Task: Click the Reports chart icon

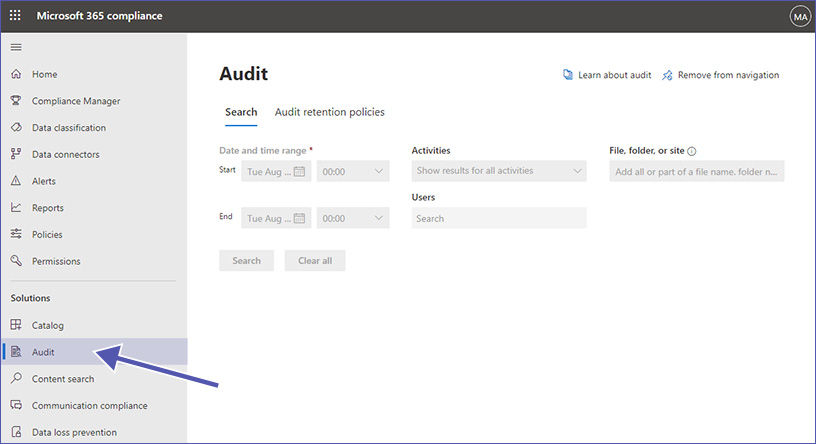Action: (x=16, y=207)
